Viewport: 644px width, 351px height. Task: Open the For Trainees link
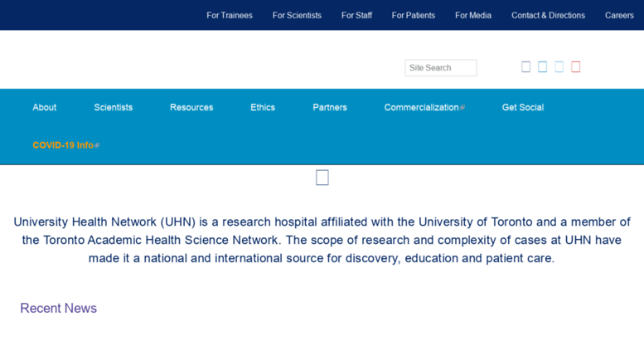(x=230, y=15)
